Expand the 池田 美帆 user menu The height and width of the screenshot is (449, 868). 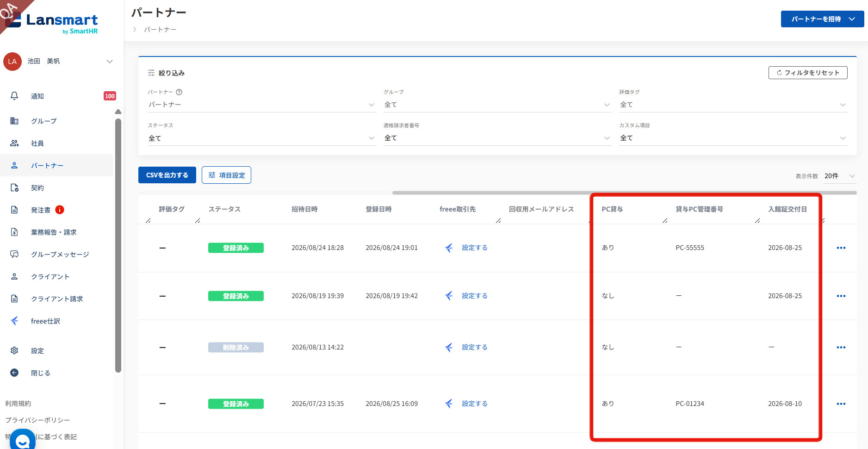[110, 61]
